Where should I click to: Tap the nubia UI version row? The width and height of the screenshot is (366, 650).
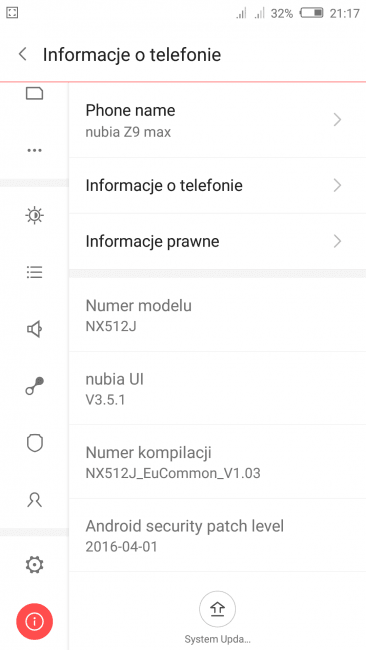click(217, 388)
